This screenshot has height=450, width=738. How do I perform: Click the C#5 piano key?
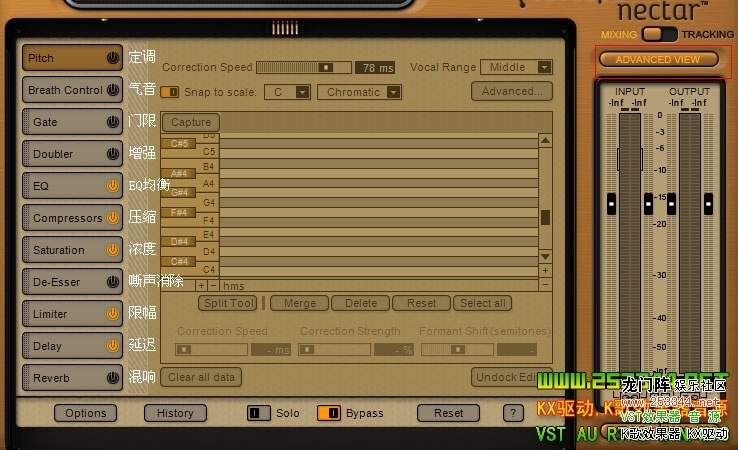point(179,143)
